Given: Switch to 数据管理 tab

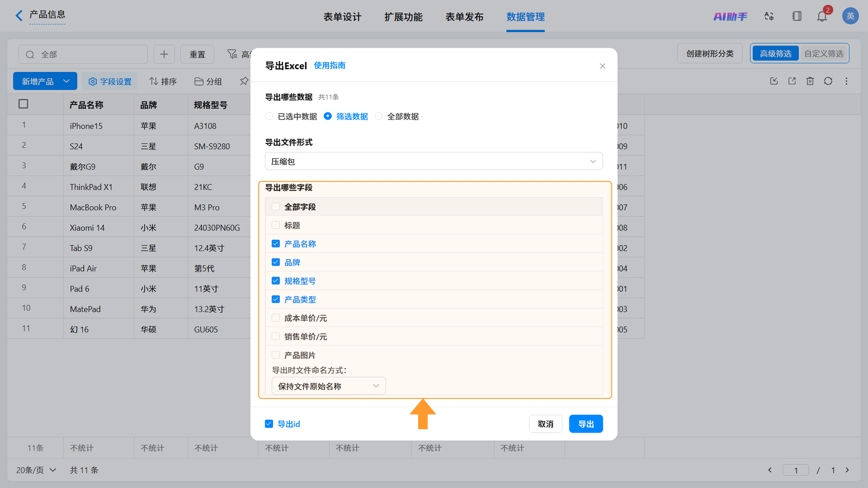Looking at the screenshot, I should tap(525, 17).
